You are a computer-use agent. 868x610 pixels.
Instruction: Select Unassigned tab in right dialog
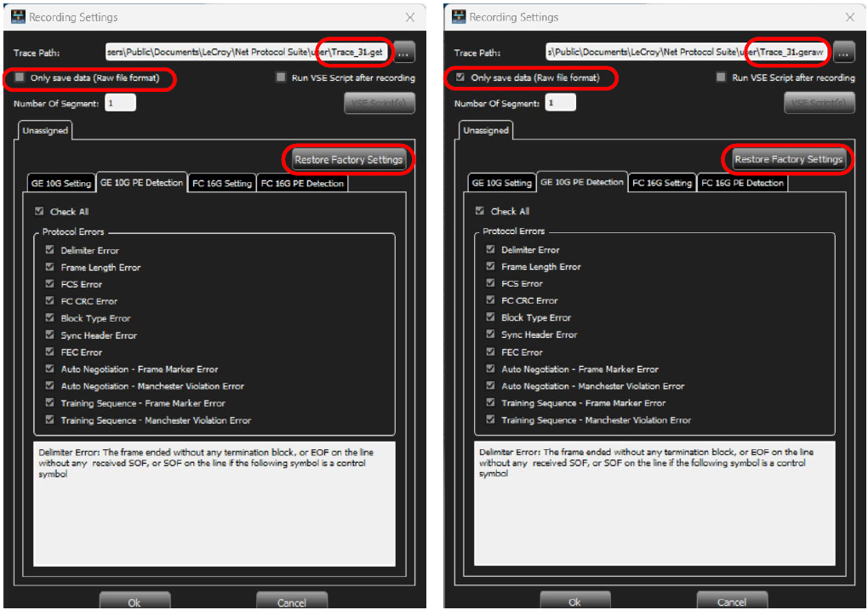pos(485,131)
